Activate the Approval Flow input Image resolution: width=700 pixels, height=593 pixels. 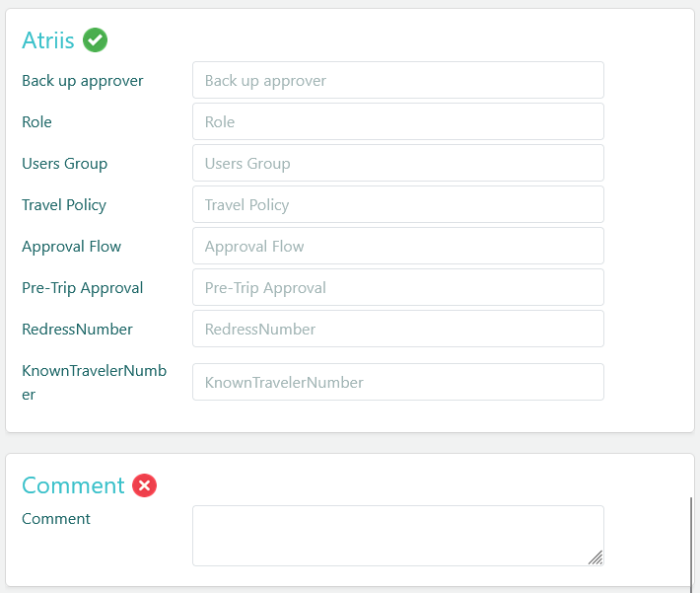397,246
